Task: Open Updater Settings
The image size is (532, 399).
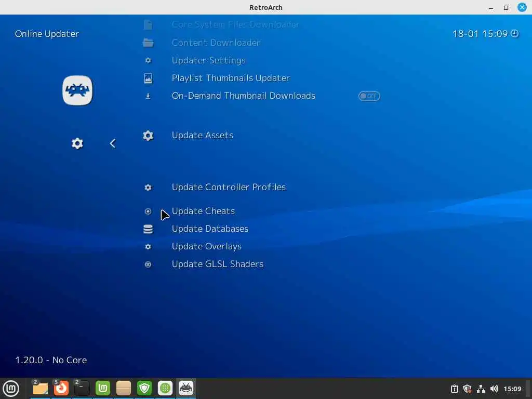Action: point(209,60)
